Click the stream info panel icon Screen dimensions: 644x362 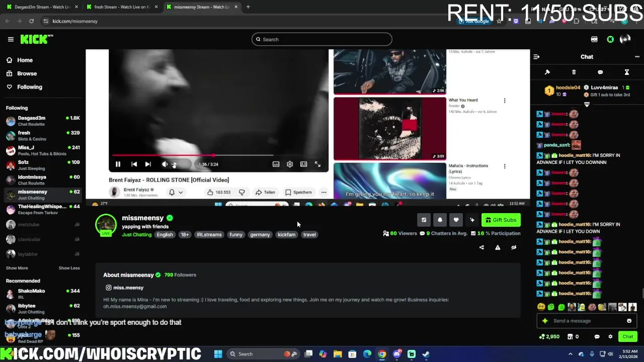[424, 220]
